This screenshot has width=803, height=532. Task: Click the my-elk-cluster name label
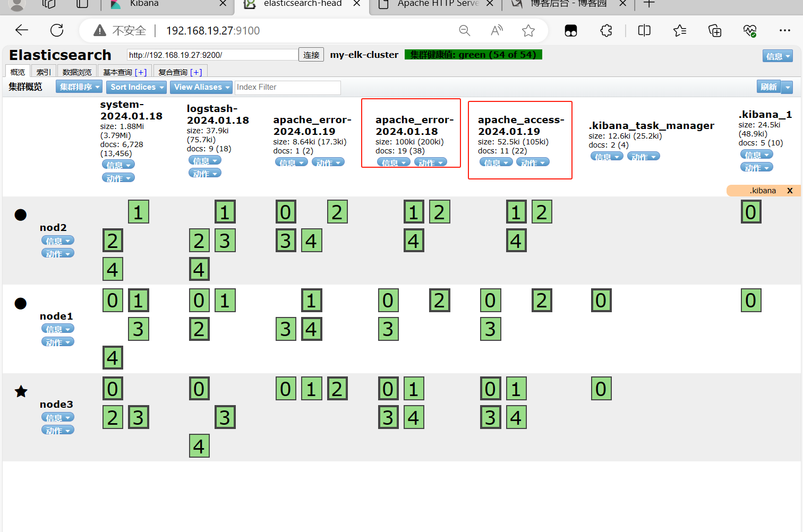click(x=364, y=55)
